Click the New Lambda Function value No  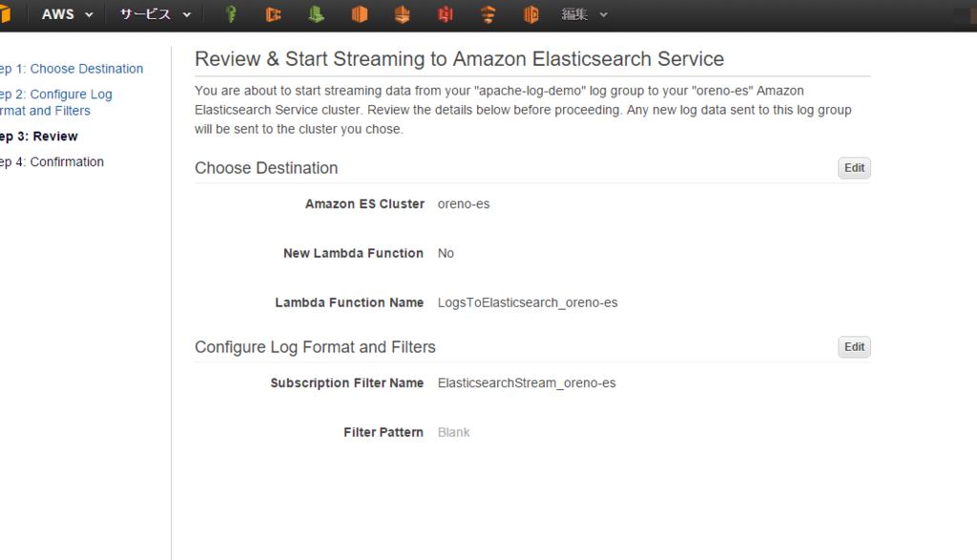(446, 253)
